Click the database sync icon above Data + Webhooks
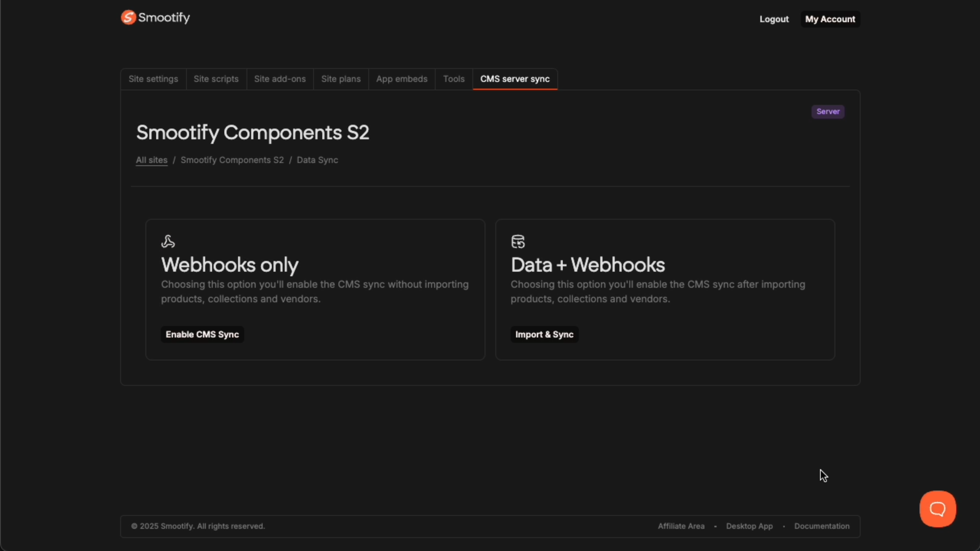Viewport: 980px width, 551px height. tap(518, 241)
